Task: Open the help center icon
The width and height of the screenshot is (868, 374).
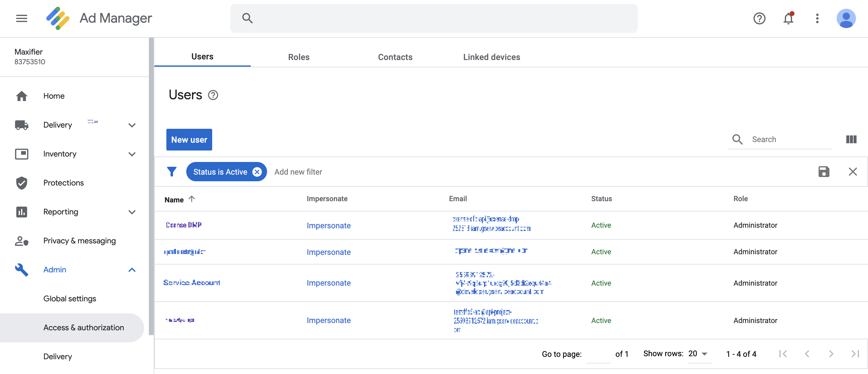Action: tap(759, 18)
